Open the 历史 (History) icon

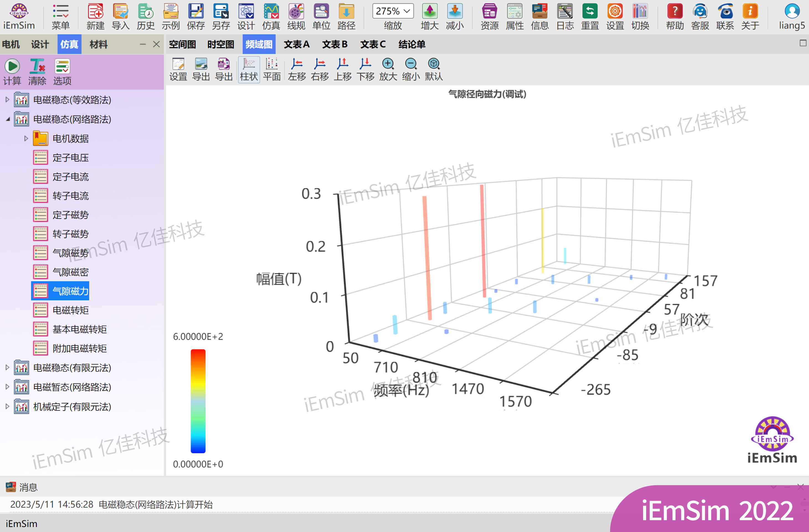click(145, 16)
